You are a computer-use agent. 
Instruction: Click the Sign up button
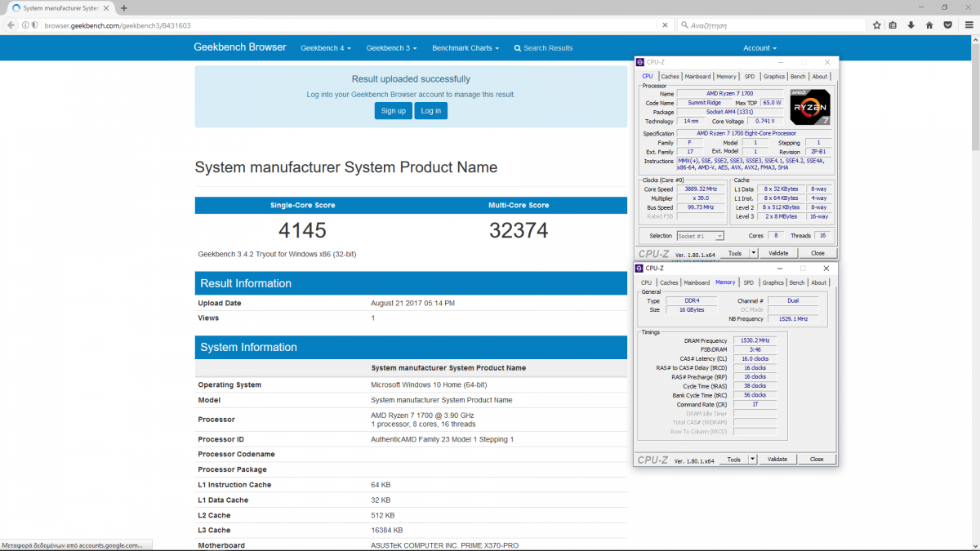point(394,111)
